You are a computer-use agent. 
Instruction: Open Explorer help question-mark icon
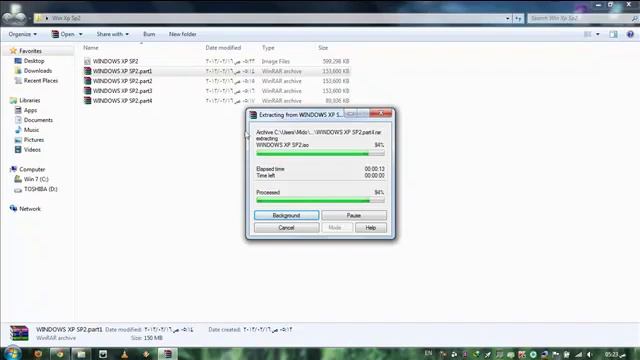(630, 34)
